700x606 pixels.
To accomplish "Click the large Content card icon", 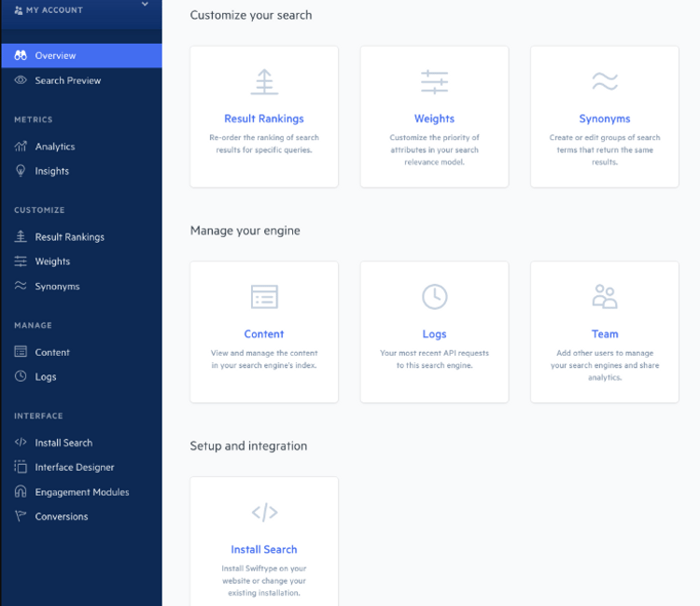I will pyautogui.click(x=264, y=297).
